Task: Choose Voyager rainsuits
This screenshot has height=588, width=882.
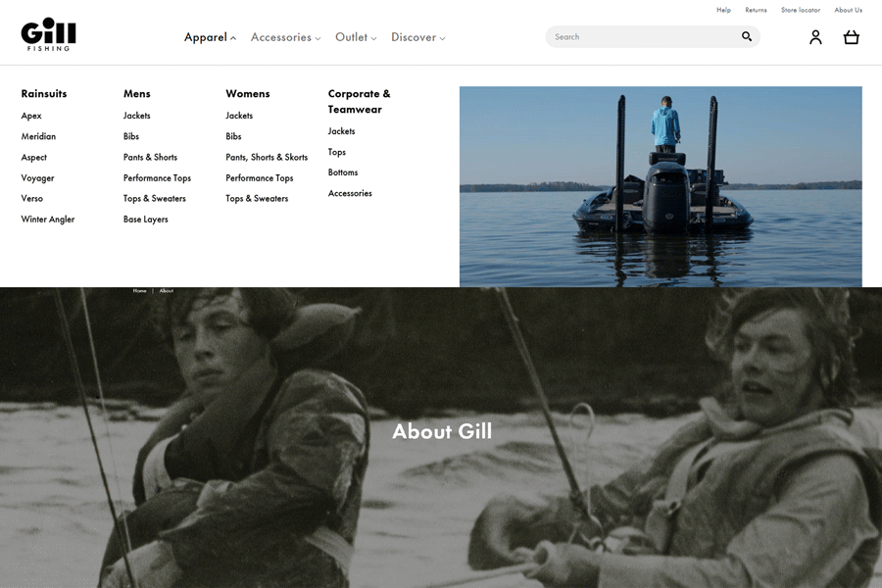Action: 37,177
